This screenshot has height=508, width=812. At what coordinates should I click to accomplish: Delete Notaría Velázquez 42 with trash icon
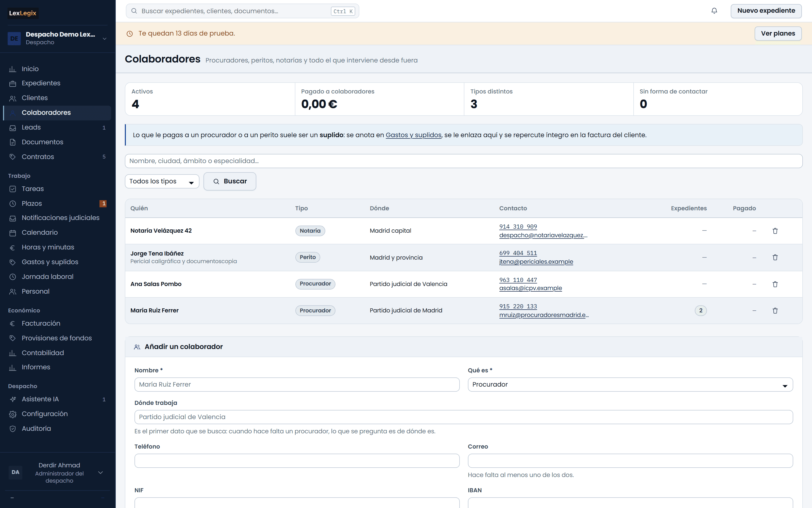coord(775,231)
